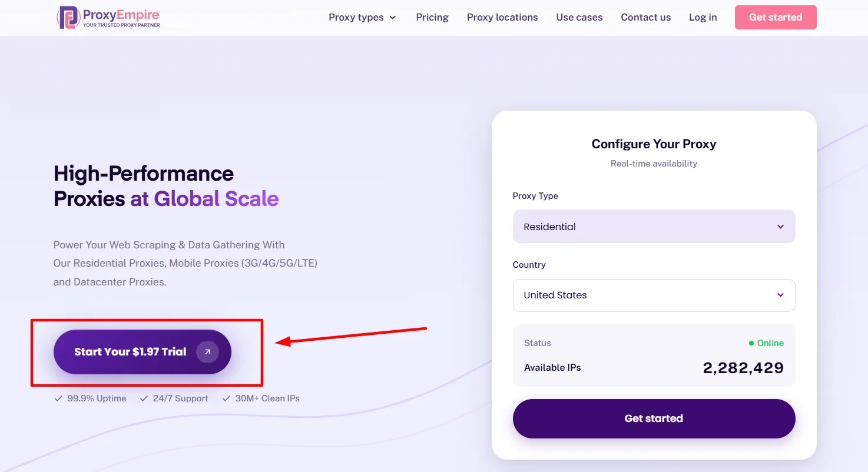Viewport: 868px width, 472px height.
Task: Click the pink Get started button
Action: click(775, 17)
